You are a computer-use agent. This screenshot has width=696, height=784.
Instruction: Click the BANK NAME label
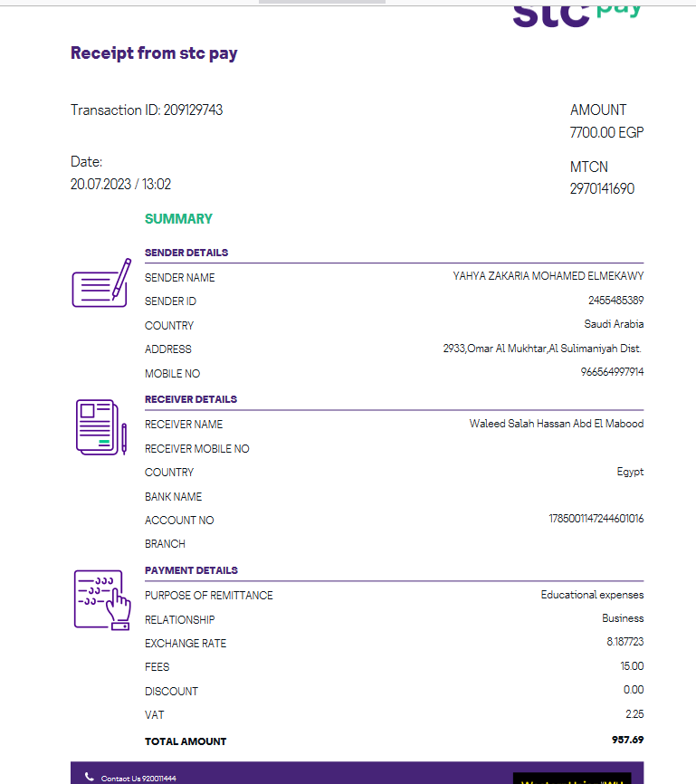(x=174, y=496)
